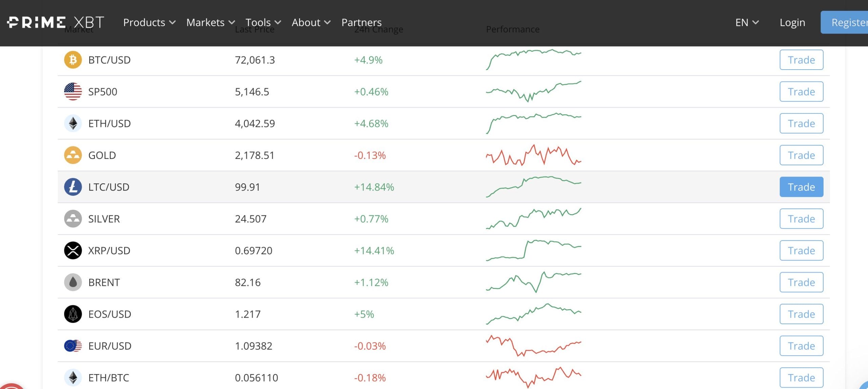Click the EOS icon for EOS/USD
The image size is (868, 389).
tap(73, 314)
